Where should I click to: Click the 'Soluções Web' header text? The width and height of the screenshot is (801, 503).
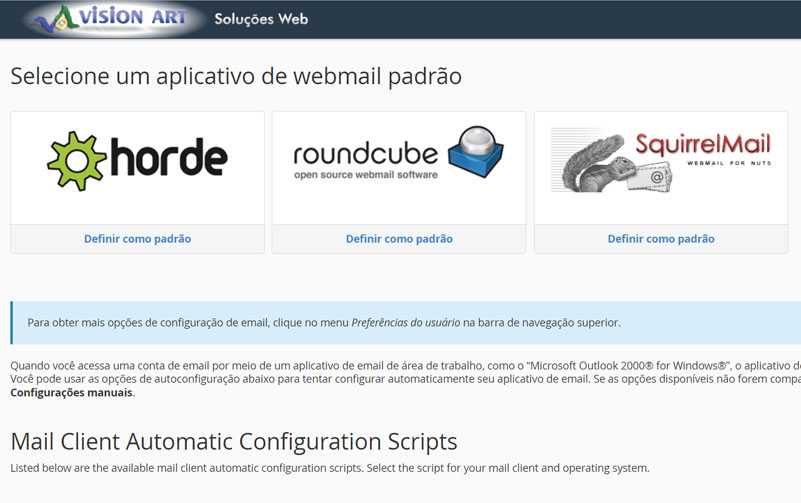click(261, 19)
